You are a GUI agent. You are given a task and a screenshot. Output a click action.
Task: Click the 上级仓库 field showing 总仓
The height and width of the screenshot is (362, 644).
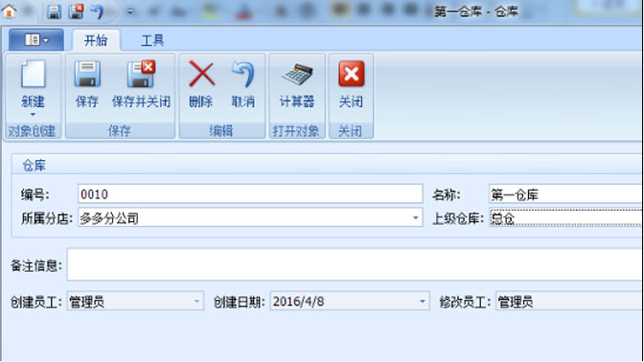click(566, 218)
